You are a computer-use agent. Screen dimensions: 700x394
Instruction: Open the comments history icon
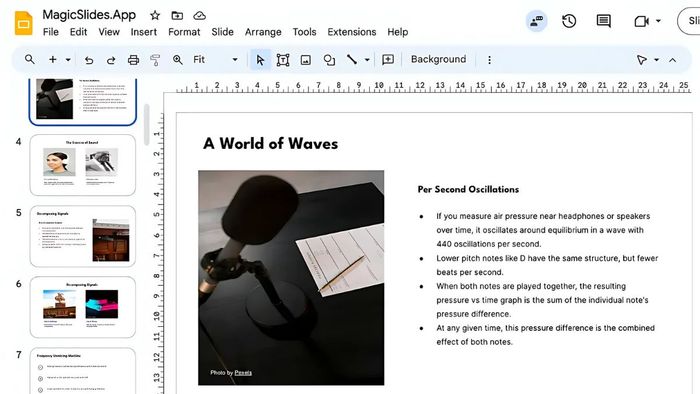(x=604, y=21)
